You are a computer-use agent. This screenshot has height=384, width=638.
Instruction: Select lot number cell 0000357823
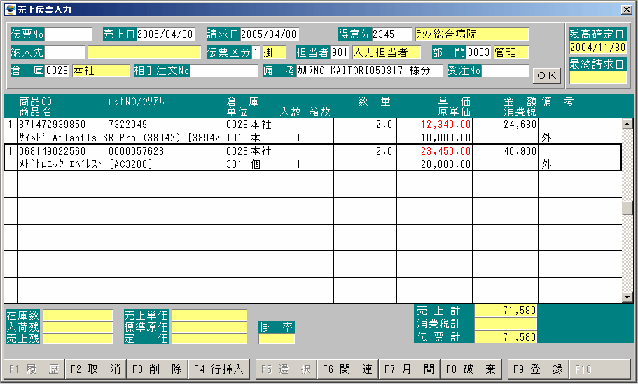136,151
